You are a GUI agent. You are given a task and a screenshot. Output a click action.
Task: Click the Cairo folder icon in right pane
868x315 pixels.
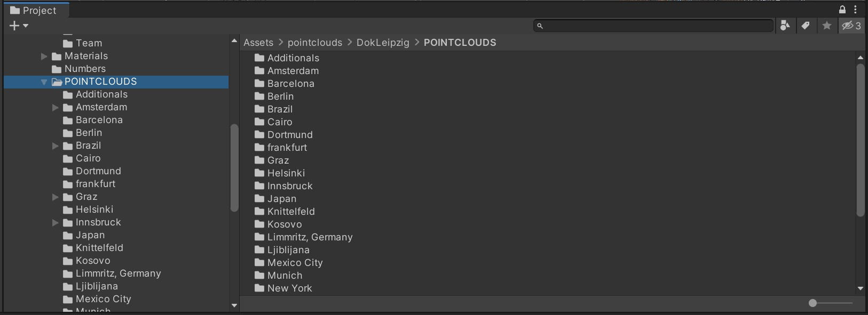click(259, 122)
